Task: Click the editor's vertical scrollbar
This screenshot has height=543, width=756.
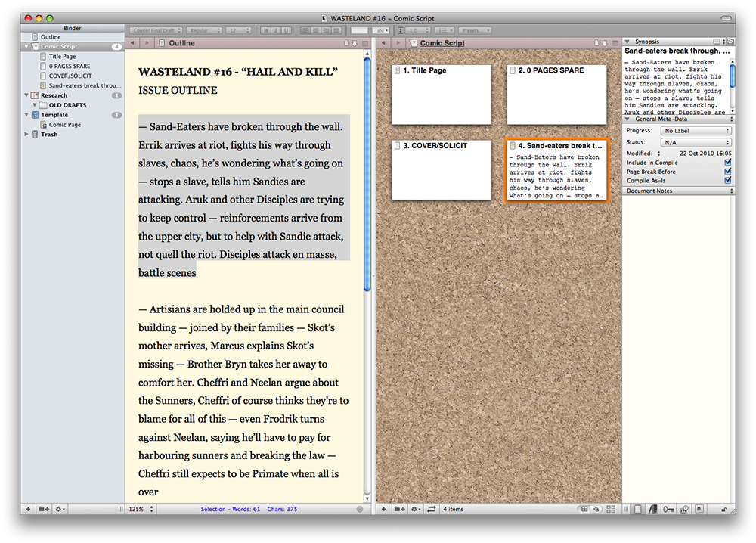Action: pyautogui.click(x=367, y=174)
